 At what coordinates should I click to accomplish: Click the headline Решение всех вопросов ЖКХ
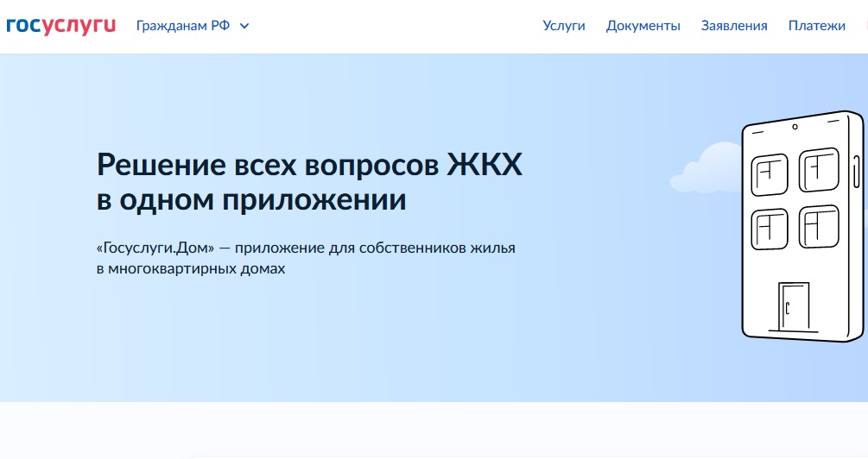[x=309, y=182]
